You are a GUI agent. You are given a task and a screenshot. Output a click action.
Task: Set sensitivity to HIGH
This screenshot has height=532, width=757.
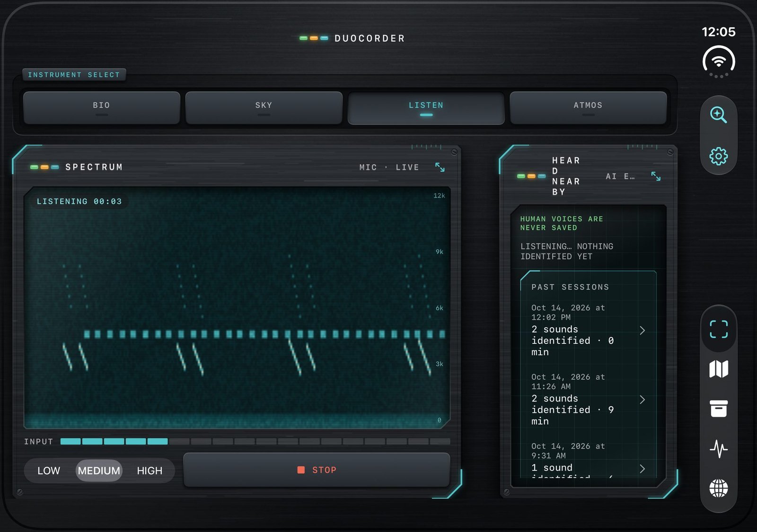(x=150, y=471)
